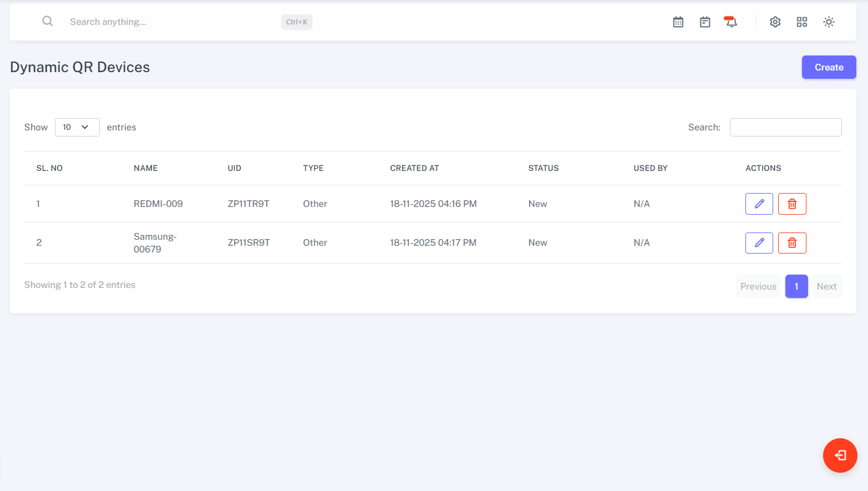
Task: Focus the table Search input field
Action: click(785, 127)
